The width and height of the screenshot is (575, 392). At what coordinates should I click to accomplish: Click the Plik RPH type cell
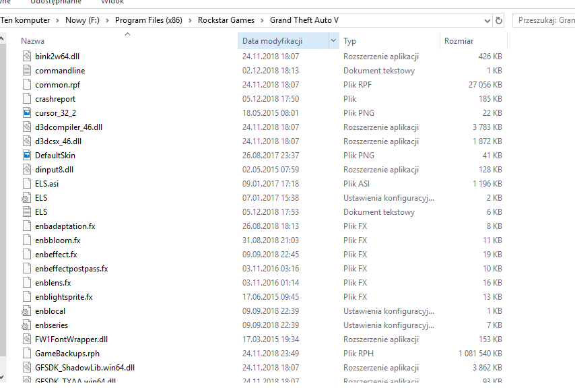358,354
